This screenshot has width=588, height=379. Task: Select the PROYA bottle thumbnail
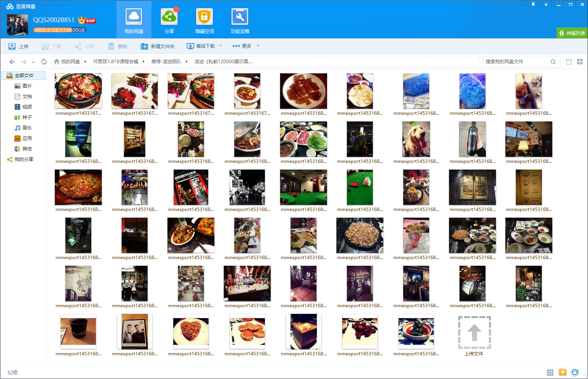coord(78,139)
